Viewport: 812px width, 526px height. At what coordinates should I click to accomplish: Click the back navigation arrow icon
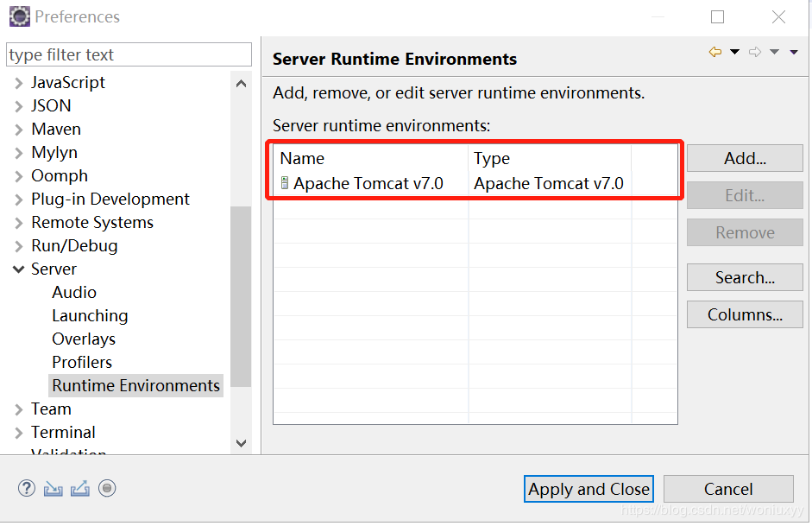click(715, 52)
